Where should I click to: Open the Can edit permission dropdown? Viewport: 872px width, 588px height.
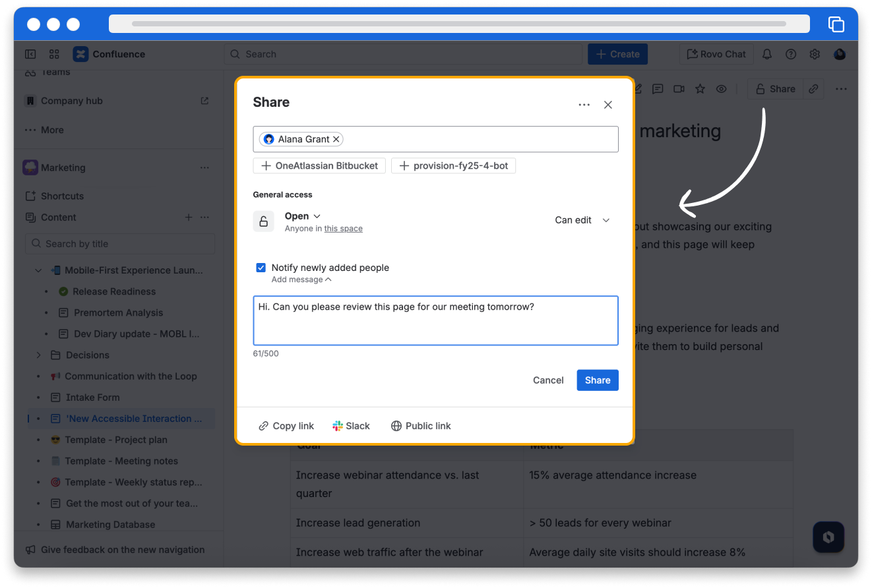582,220
